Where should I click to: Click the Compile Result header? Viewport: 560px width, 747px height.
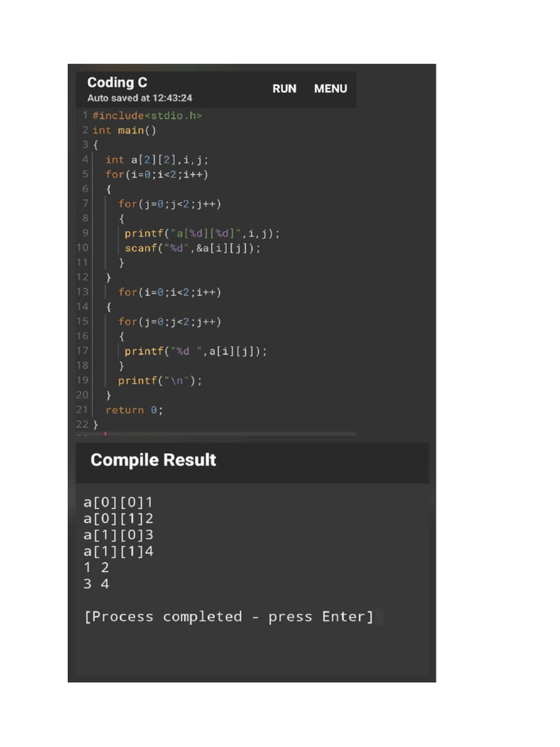click(x=153, y=460)
